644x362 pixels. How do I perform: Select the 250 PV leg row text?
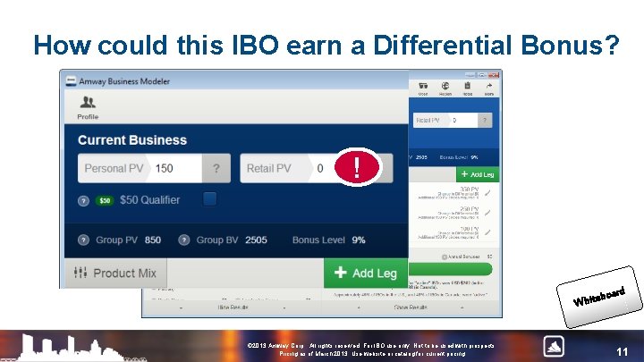(x=448, y=213)
